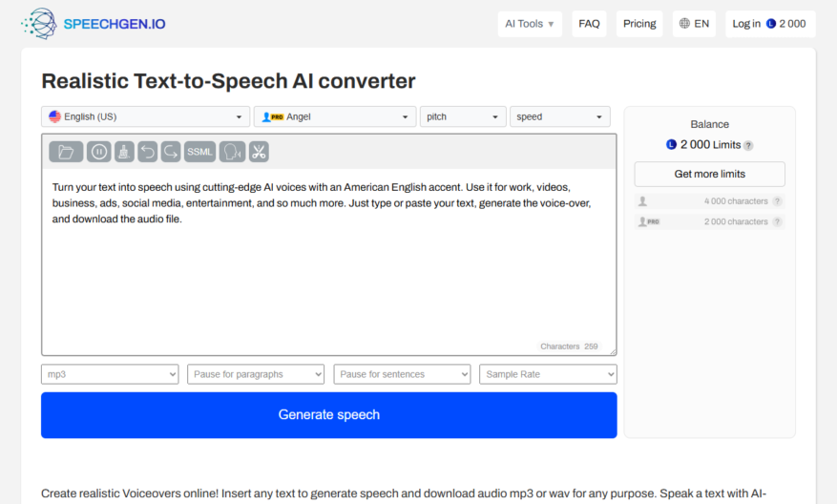Click the Characters 259 counter
Viewport: 837px width, 504px height.
tap(569, 346)
